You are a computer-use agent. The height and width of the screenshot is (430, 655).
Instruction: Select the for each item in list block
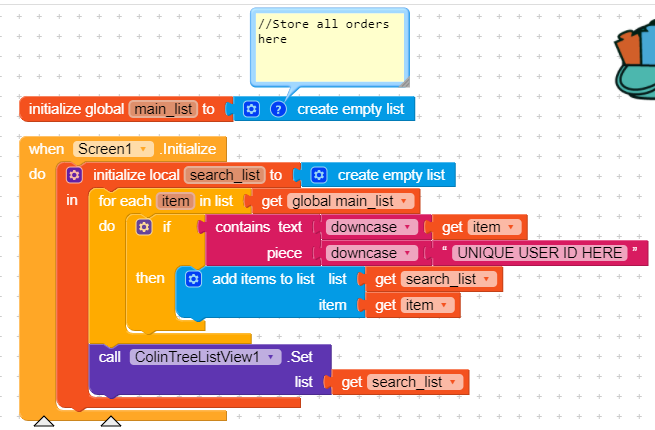124,201
